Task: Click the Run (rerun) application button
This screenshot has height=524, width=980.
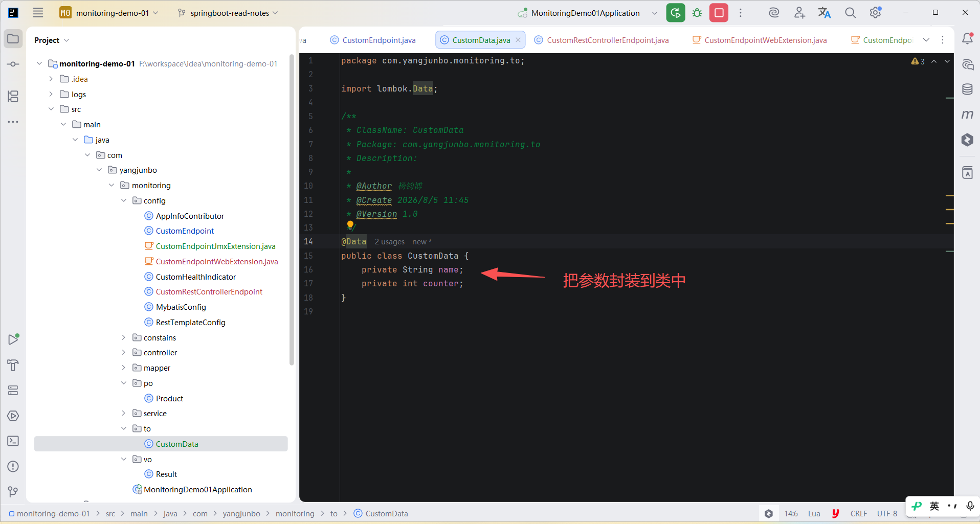Action: click(675, 13)
